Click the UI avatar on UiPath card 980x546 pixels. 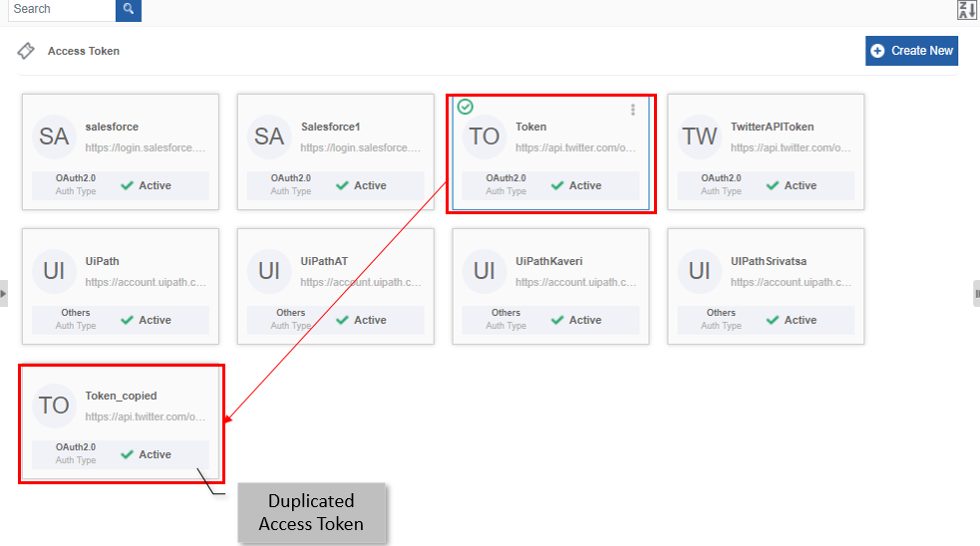54,270
